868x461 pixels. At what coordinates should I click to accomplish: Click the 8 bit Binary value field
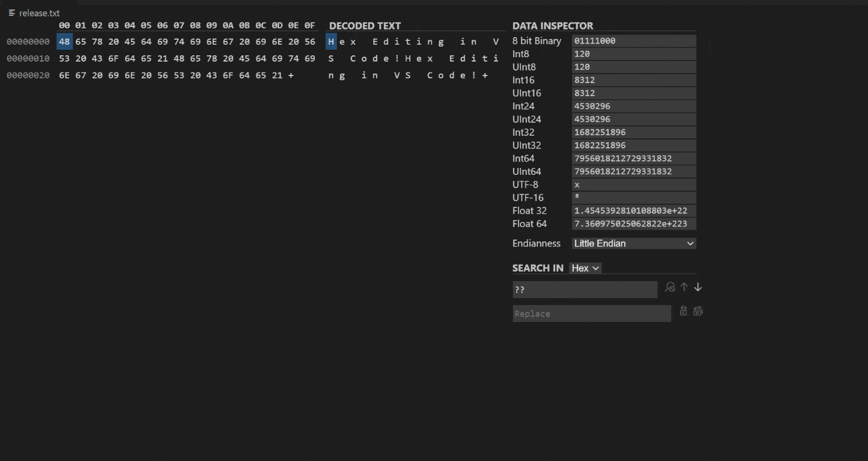coord(634,41)
